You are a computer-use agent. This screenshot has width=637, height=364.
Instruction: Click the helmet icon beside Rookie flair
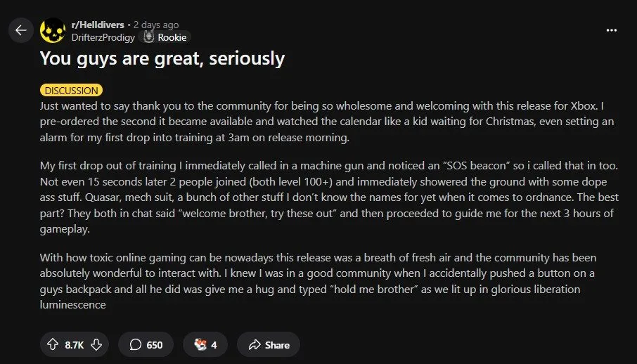tap(148, 37)
